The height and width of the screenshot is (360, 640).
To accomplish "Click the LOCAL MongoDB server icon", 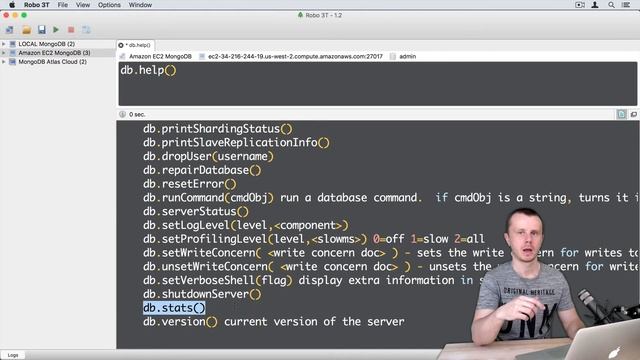I will (x=13, y=44).
